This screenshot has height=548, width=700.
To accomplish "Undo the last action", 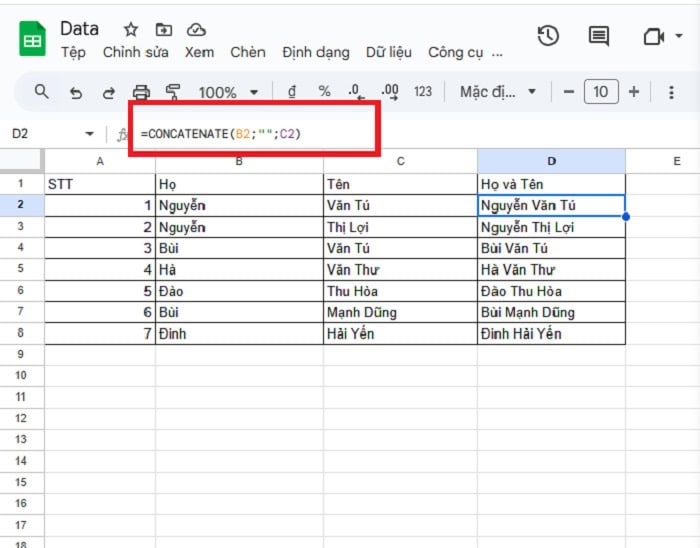I will 76,92.
